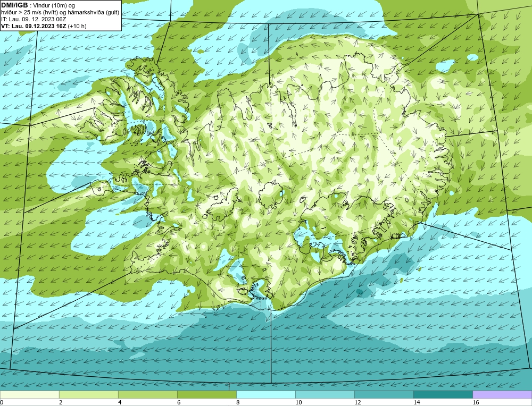This screenshot has width=532, height=406.
Task: Click the '(+10 h)' forecast offset text
Action: pos(77,26)
